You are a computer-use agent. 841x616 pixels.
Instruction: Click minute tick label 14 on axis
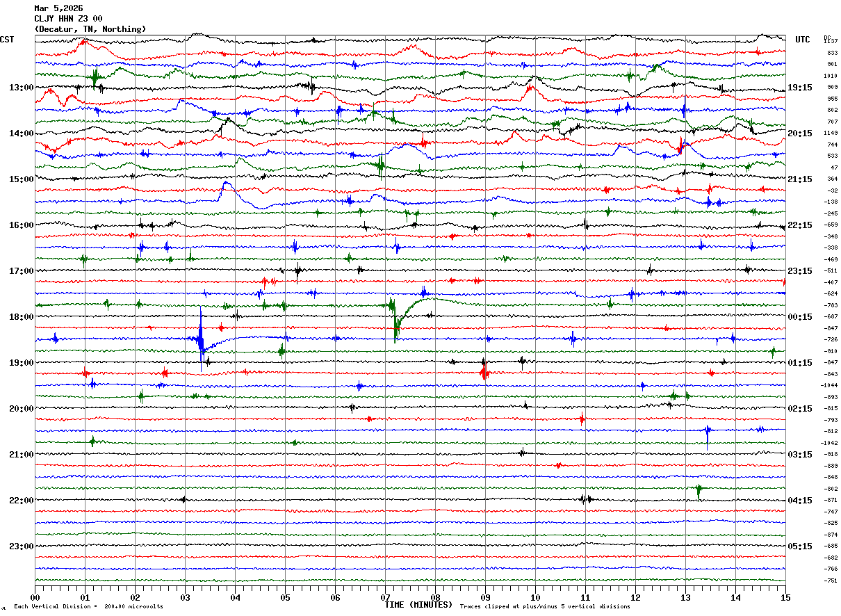(735, 597)
